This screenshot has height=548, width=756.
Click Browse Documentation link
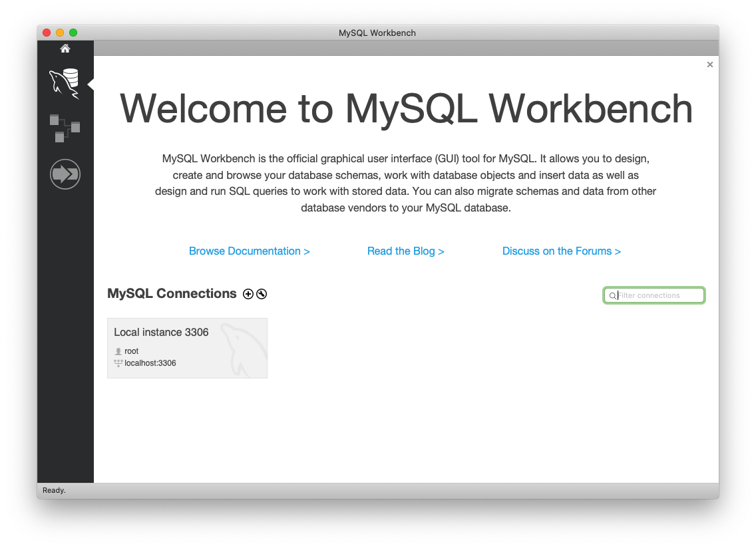coord(250,251)
